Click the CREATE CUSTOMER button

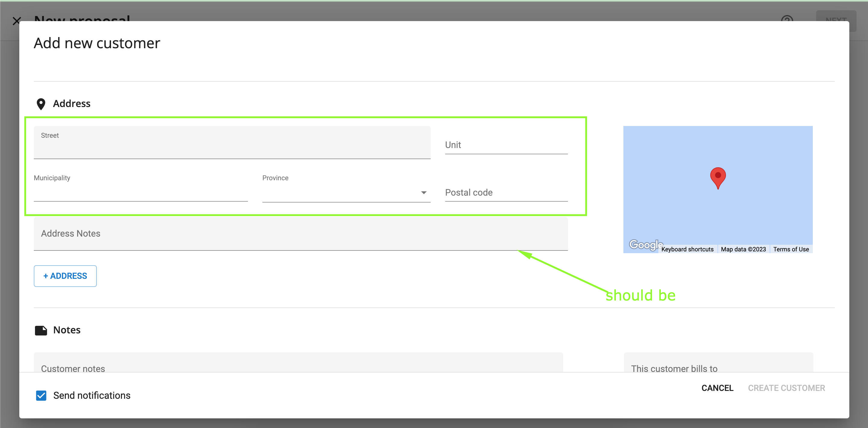(787, 388)
